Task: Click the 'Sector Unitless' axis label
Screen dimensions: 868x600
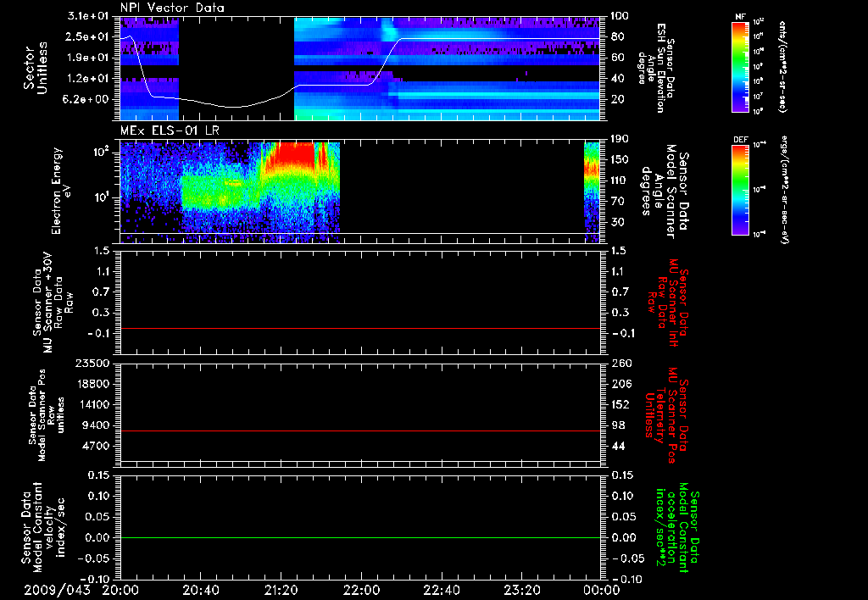Action: pyautogui.click(x=36, y=68)
